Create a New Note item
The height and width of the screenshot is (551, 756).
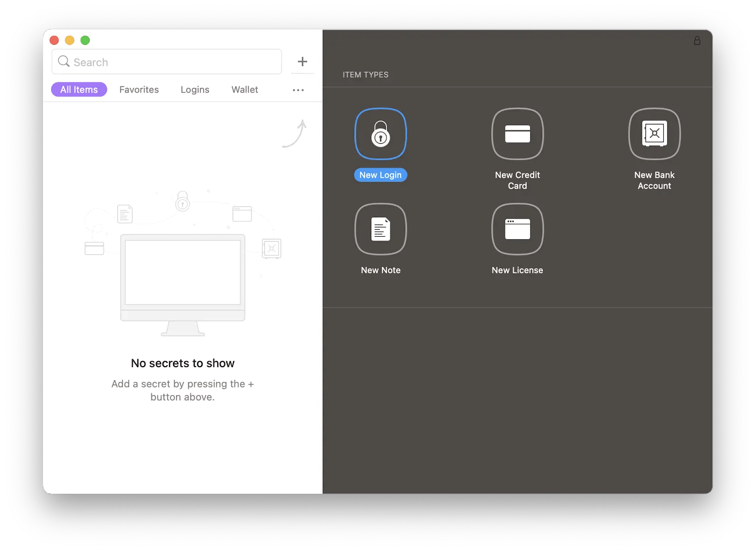380,229
